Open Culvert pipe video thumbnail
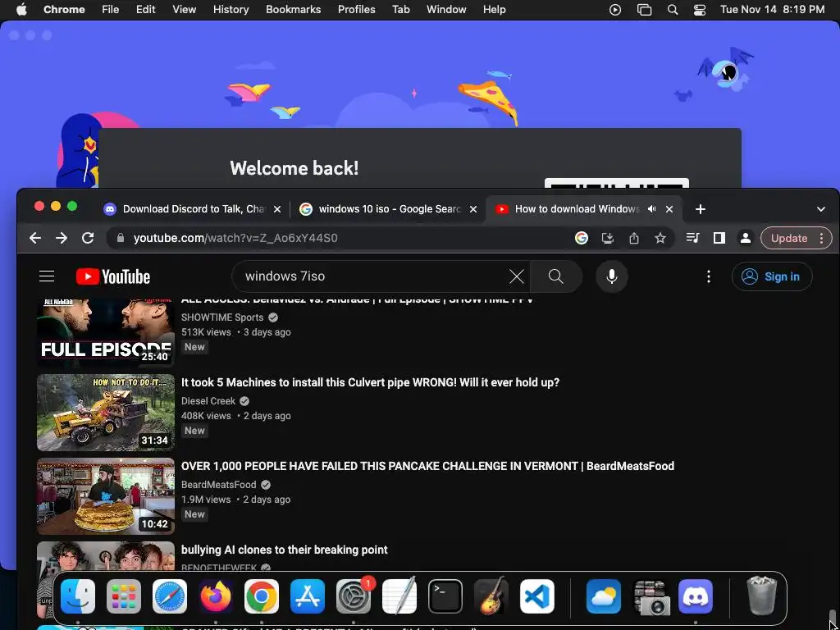 [x=106, y=413]
